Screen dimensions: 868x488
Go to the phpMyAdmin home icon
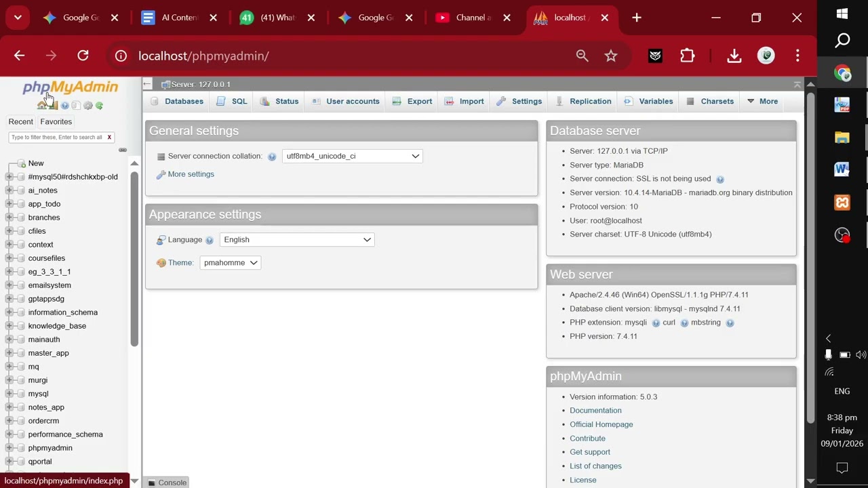coord(42,106)
